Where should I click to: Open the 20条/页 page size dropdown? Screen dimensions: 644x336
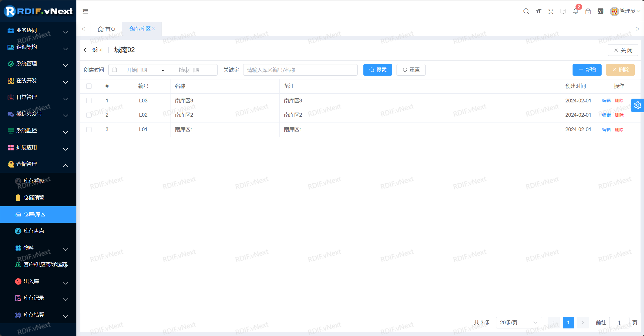[519, 322]
